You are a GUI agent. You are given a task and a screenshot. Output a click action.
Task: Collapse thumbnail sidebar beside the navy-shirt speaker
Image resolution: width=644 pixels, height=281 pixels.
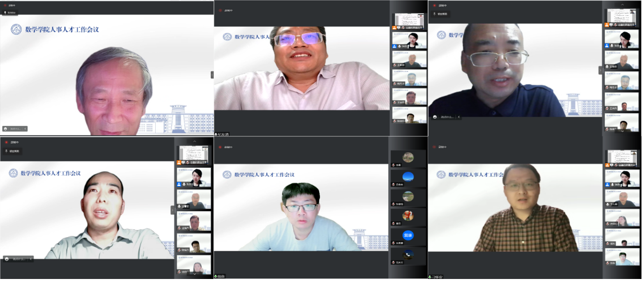601,70
